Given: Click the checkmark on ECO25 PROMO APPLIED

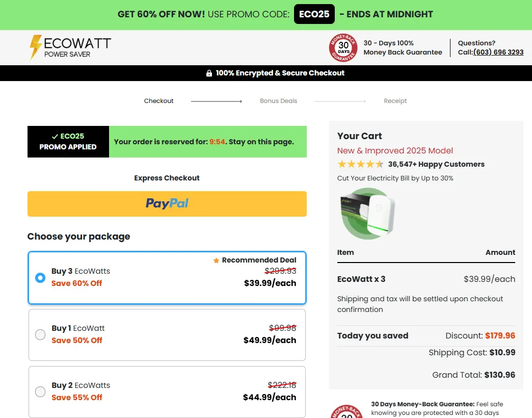Looking at the screenshot, I should [x=54, y=137].
